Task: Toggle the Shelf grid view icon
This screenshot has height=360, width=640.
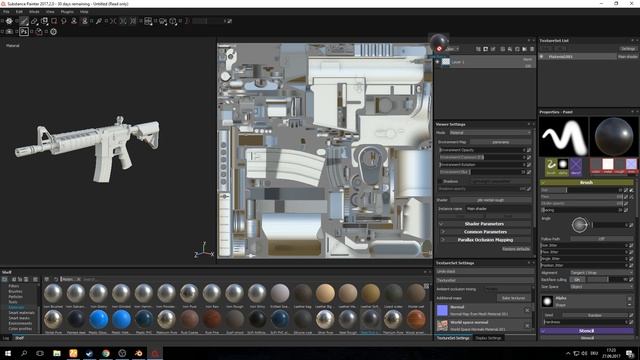Action: point(427,286)
